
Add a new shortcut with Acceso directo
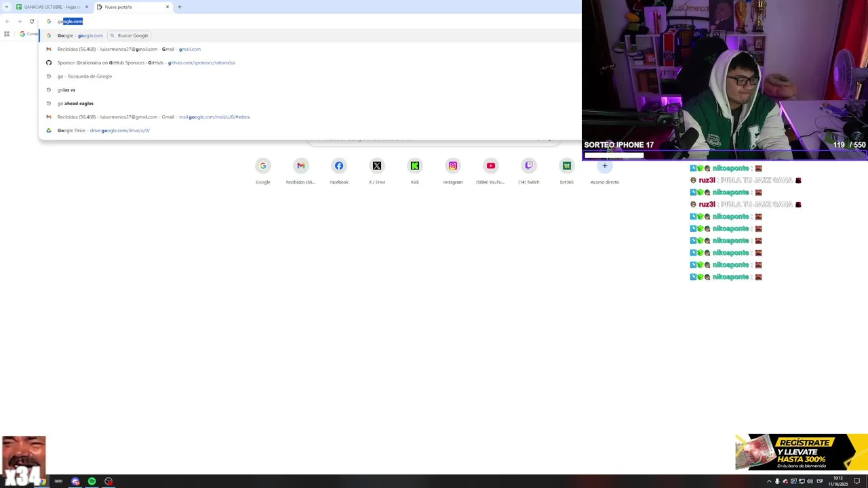(605, 171)
